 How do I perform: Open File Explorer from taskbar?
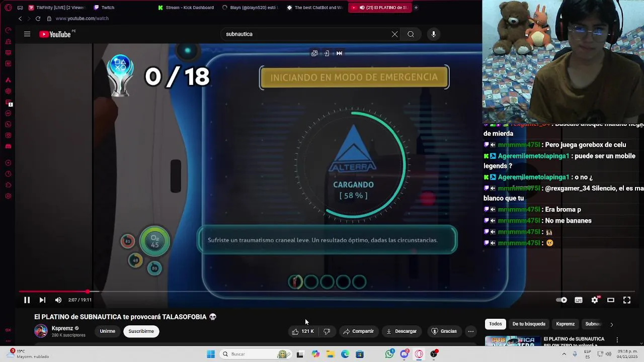click(x=330, y=354)
